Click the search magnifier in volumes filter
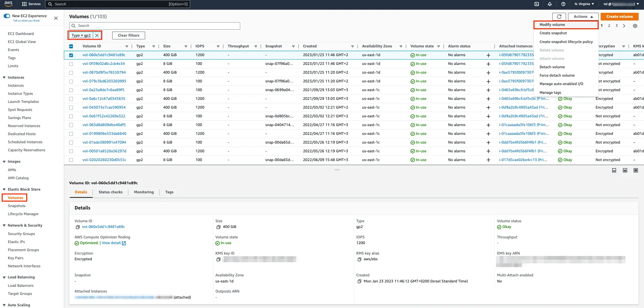 coord(74,26)
